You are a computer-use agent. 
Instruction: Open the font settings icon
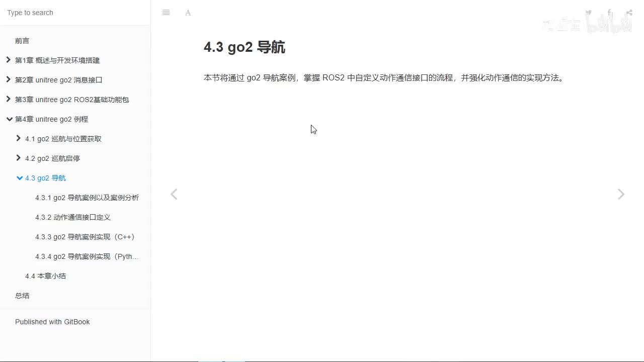(x=188, y=13)
